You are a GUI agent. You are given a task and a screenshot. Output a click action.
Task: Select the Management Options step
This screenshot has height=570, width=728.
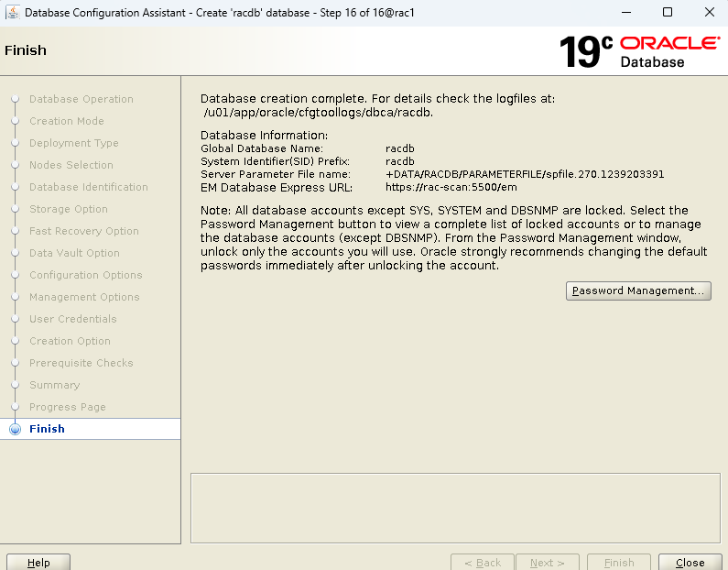coord(84,297)
